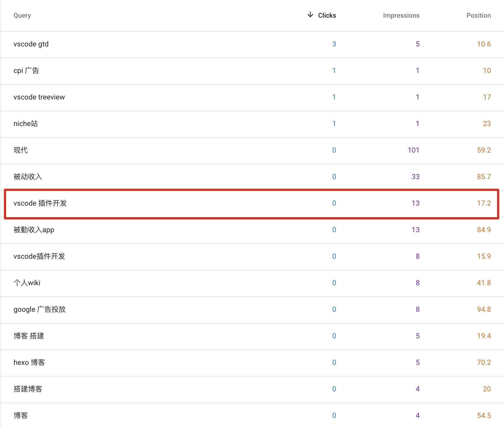The width and height of the screenshot is (504, 429).
Task: Sort by the Position column header
Action: pos(478,15)
